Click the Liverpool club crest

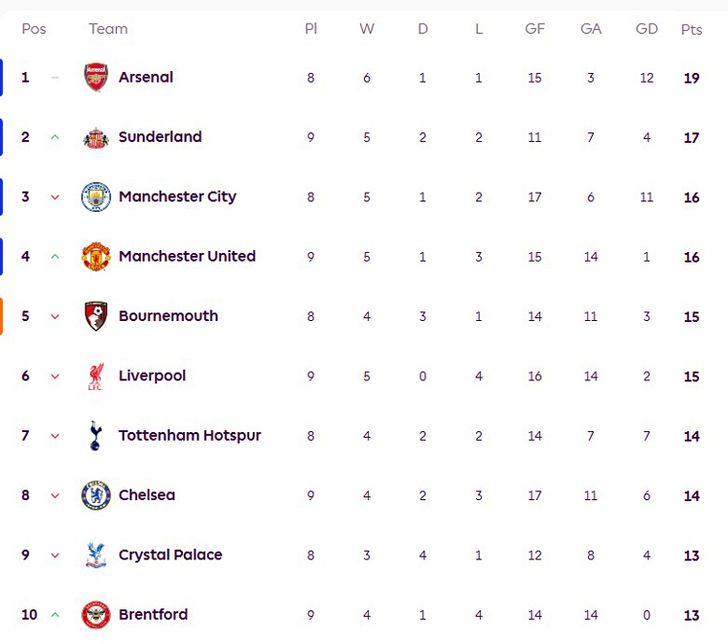pyautogui.click(x=95, y=376)
